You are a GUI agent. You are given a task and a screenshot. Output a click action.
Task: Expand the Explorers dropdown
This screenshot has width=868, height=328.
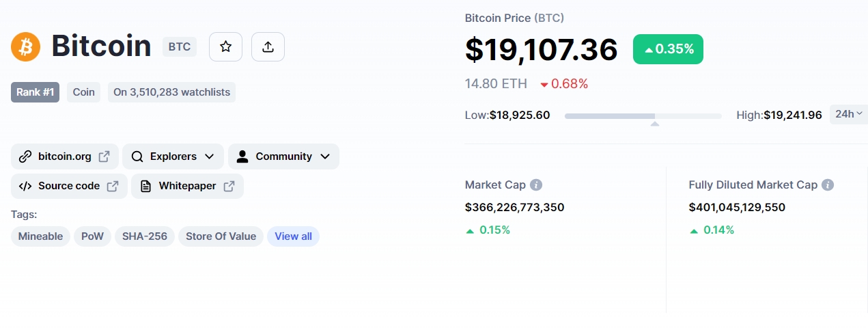[173, 156]
